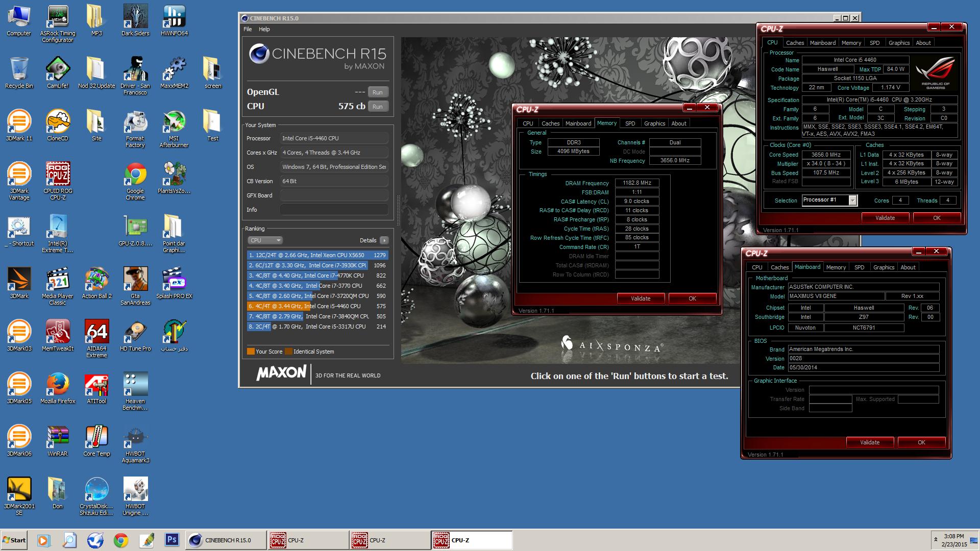Open the Ranking CPU dropdown in Cinebench

click(x=265, y=240)
